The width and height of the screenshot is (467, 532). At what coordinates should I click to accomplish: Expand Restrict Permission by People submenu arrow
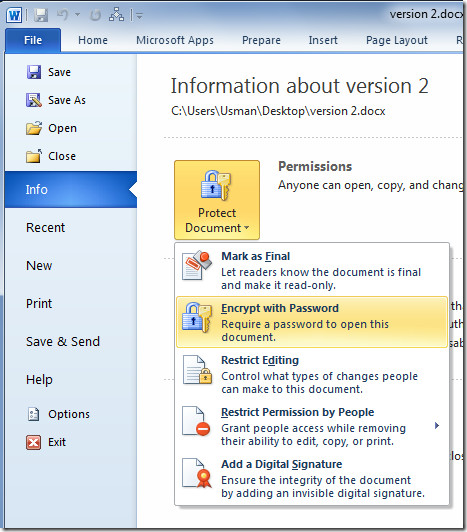pyautogui.click(x=437, y=425)
